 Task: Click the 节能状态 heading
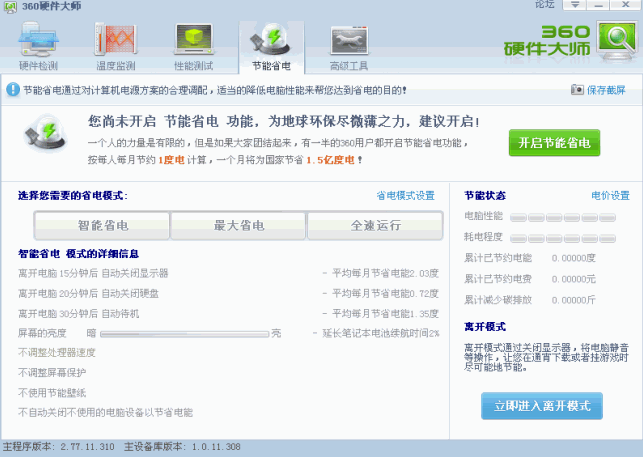pos(485,196)
